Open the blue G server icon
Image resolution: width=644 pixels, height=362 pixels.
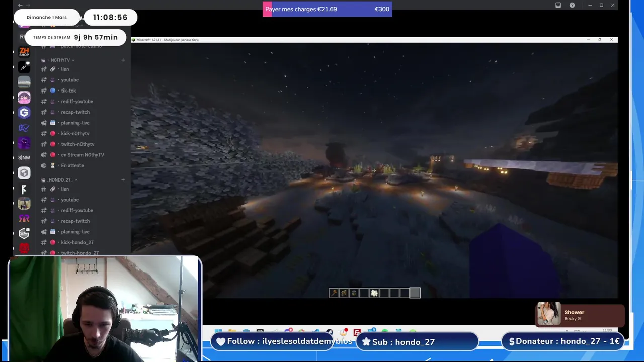24,112
